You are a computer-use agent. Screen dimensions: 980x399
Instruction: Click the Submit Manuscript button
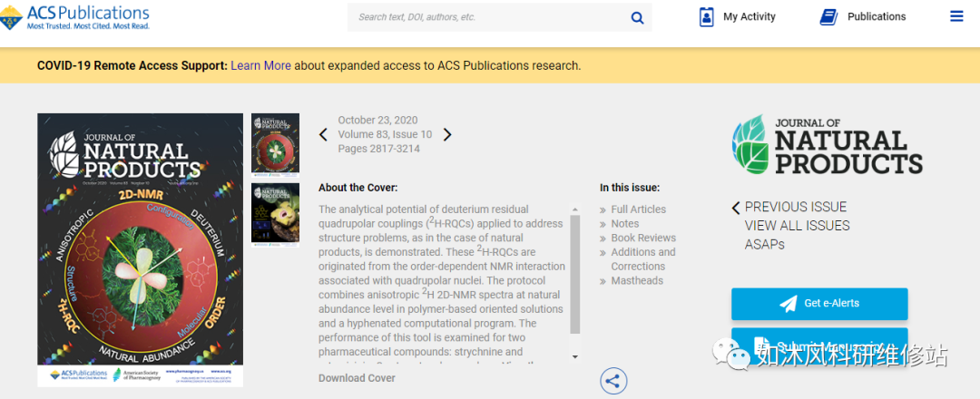tap(819, 344)
